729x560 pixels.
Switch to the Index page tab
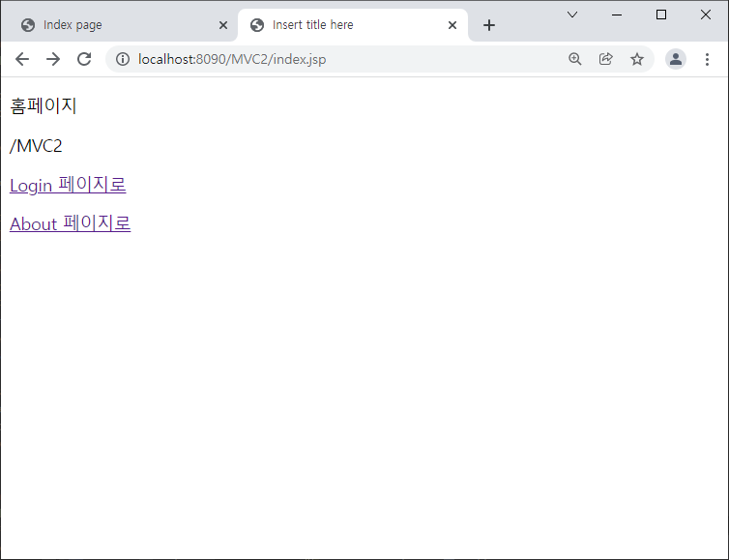click(120, 25)
